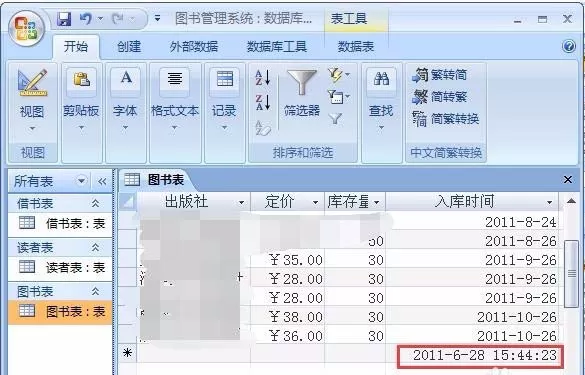This screenshot has width=585, height=375.
Task: Click the 格式文本 alignment icon
Action: click(175, 79)
